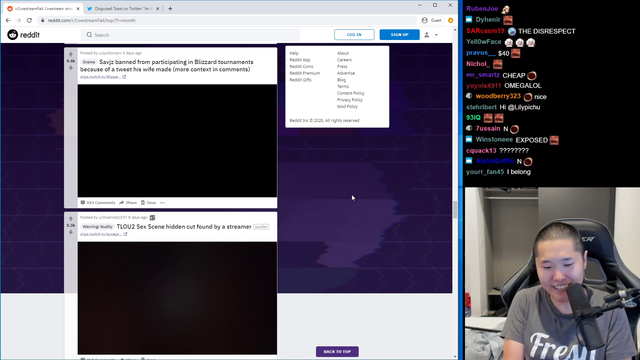Click username cquack13 in stream chat
The image size is (640, 360).
click(x=481, y=151)
